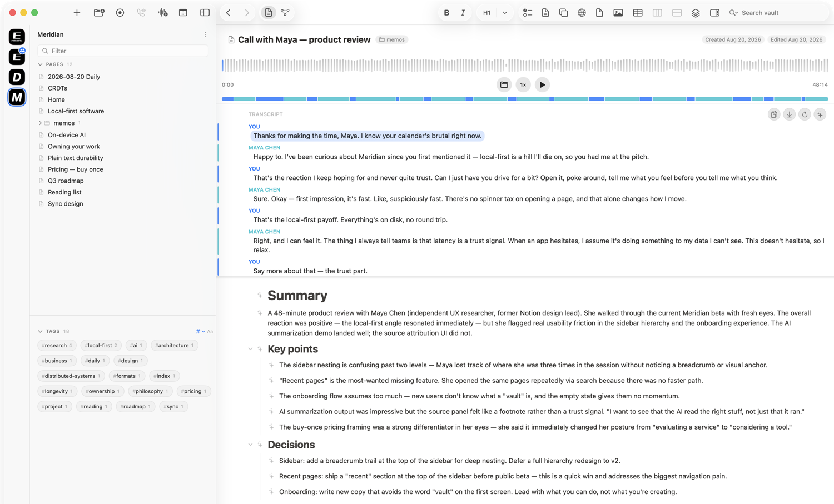Filter by the #architecture tag
834x504 pixels.
tap(174, 346)
